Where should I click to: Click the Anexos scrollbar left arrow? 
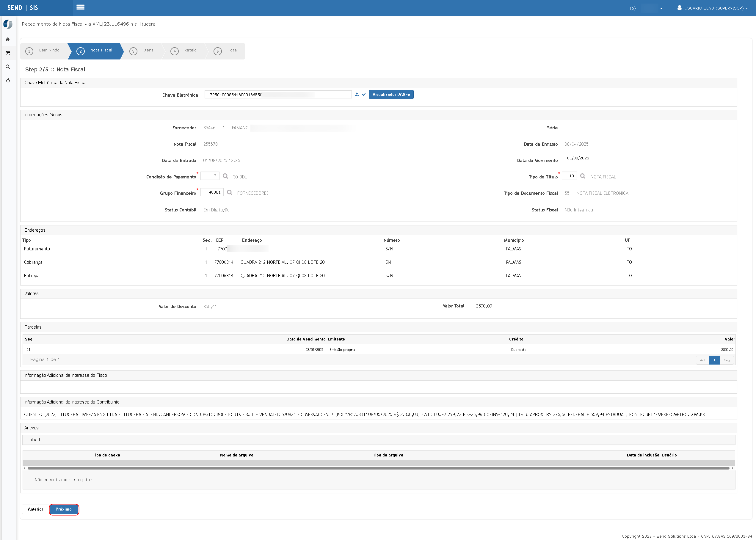[25, 468]
